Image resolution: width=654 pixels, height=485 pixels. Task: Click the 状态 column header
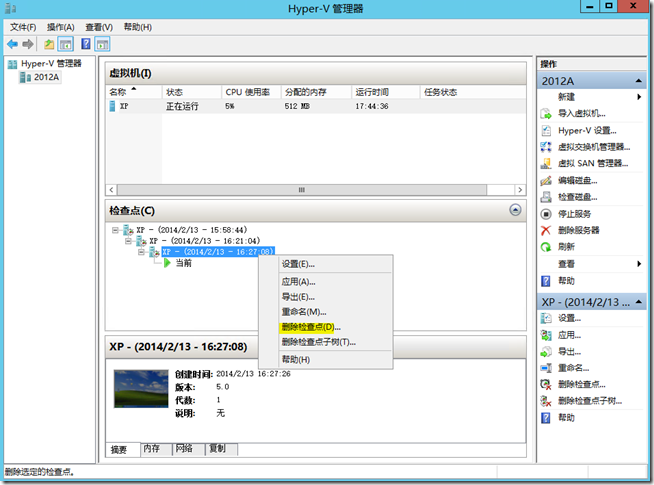coord(192,92)
